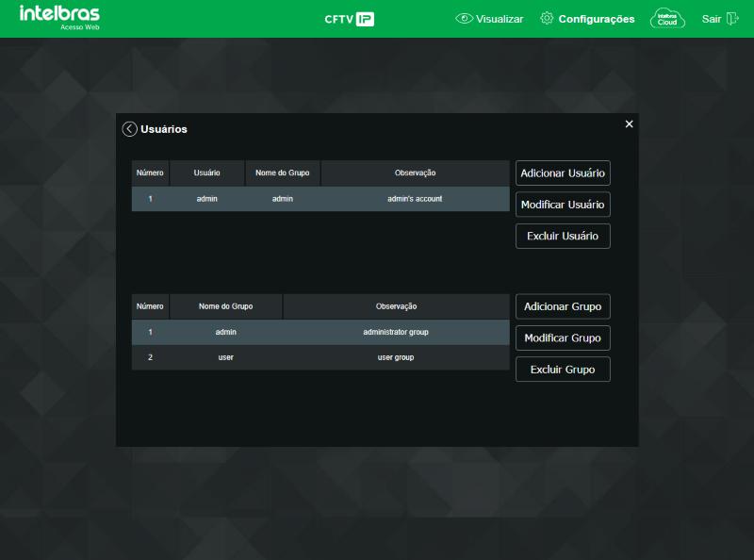The height and width of the screenshot is (560, 754).
Task: Click the "admin's account" cell
Action: coord(415,199)
